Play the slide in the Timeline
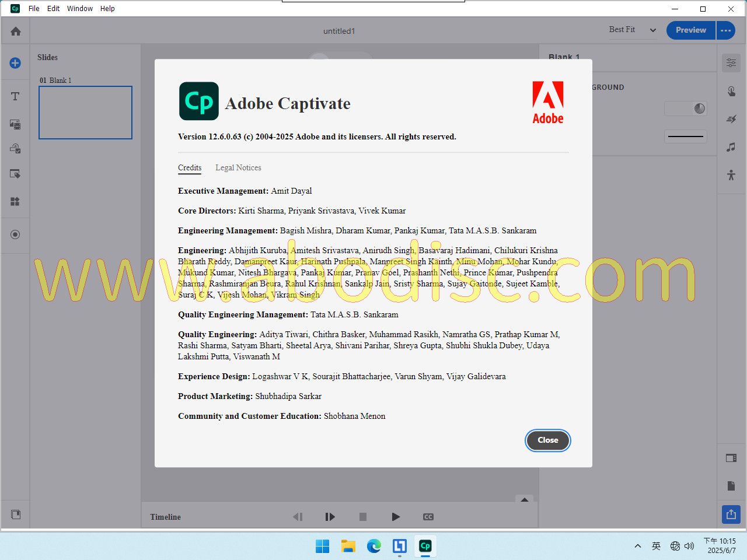The height and width of the screenshot is (560, 747). (396, 517)
